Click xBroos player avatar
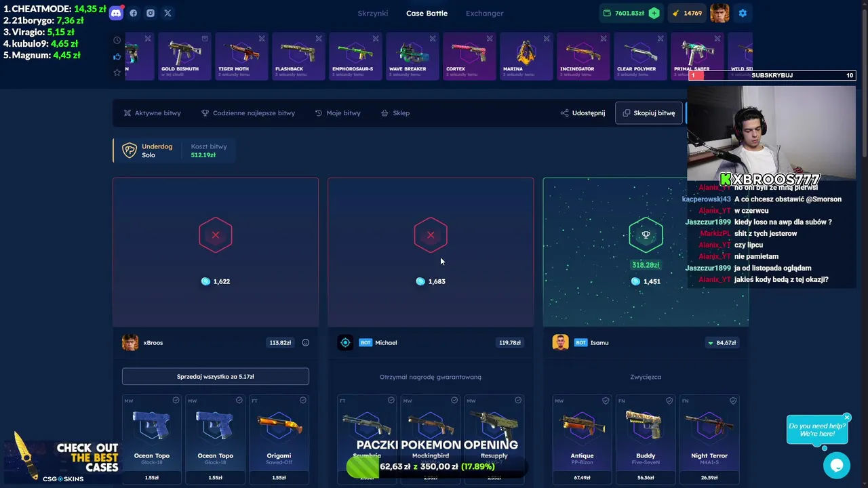Image resolution: width=868 pixels, height=488 pixels. (130, 342)
